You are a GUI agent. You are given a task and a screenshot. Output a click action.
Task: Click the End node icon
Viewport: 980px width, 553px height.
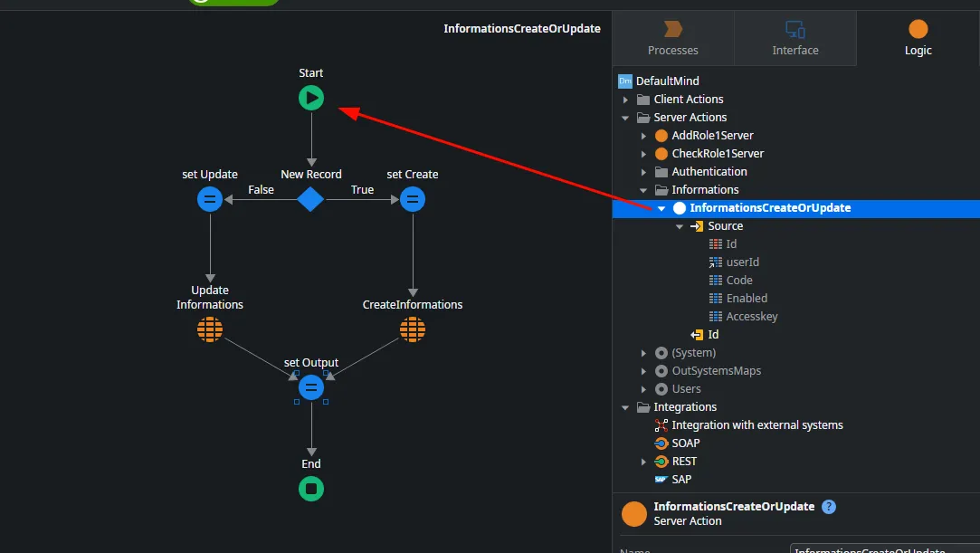click(311, 489)
